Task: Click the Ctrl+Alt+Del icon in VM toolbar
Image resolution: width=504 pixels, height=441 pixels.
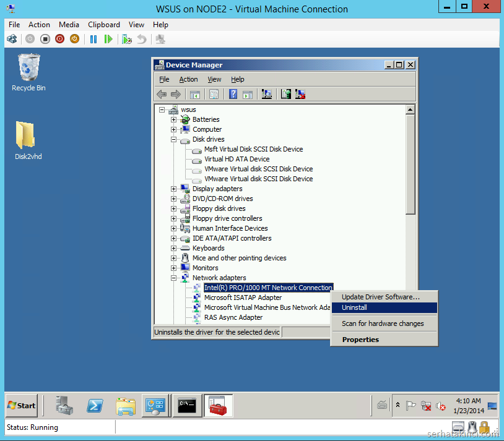Action: point(12,39)
